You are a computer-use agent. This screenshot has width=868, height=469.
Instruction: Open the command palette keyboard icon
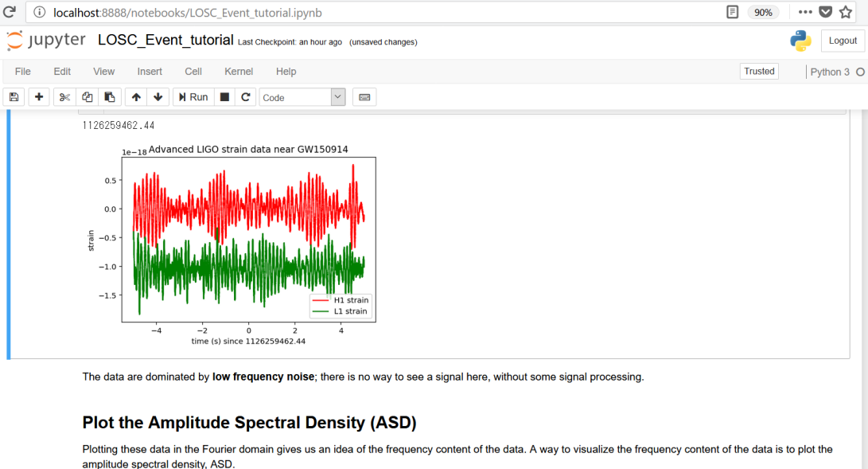click(x=364, y=97)
